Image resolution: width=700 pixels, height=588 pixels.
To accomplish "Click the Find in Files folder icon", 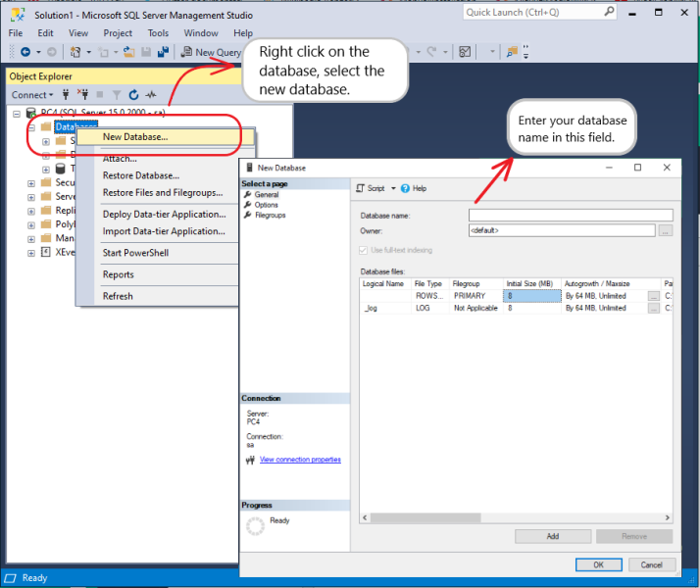I will [512, 52].
